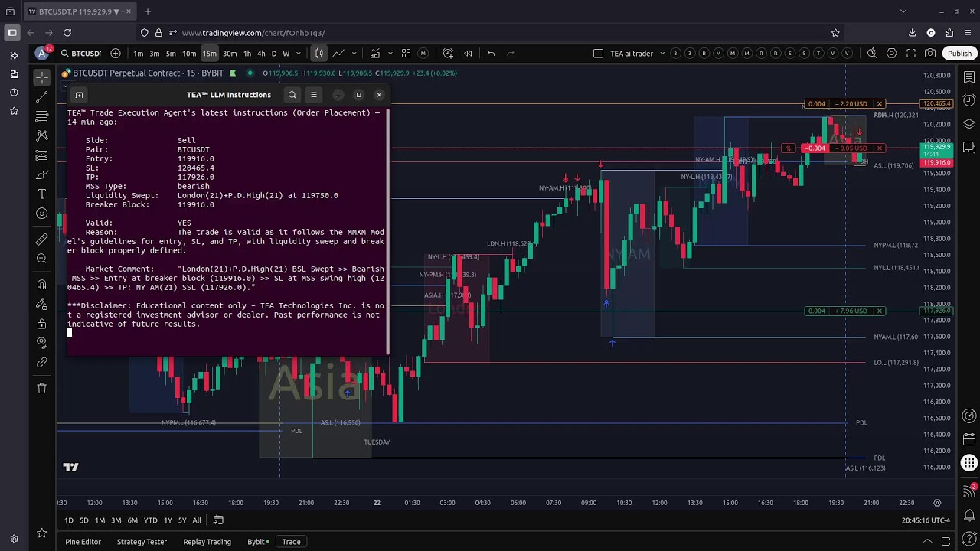Open candlestick chart type selector
This screenshot has width=980, height=551.
[x=318, y=54]
